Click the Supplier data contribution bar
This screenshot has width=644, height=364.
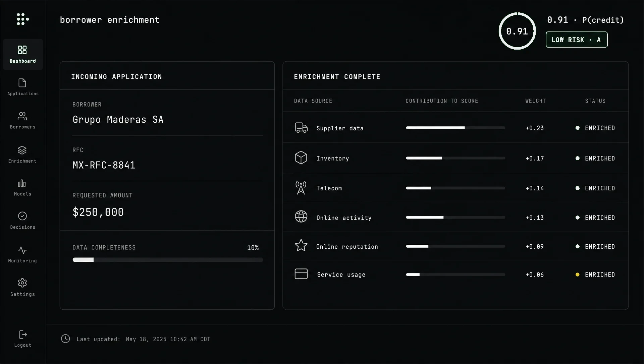coord(455,128)
